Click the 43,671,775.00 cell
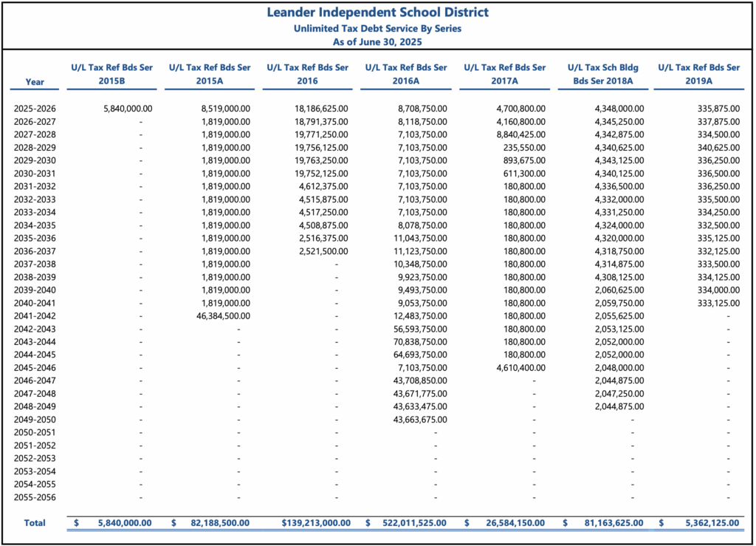 (x=420, y=394)
